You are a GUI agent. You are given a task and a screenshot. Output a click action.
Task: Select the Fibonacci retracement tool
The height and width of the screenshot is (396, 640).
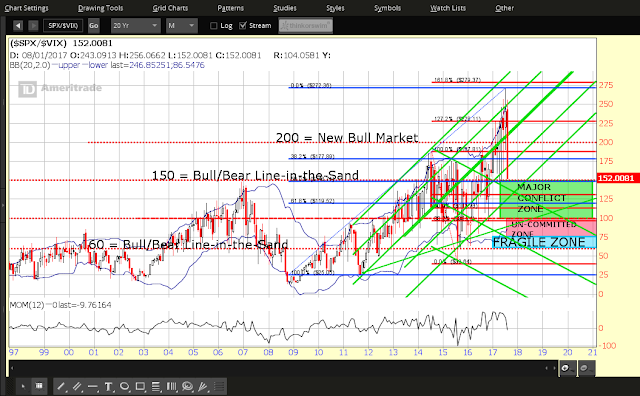(x=156, y=386)
